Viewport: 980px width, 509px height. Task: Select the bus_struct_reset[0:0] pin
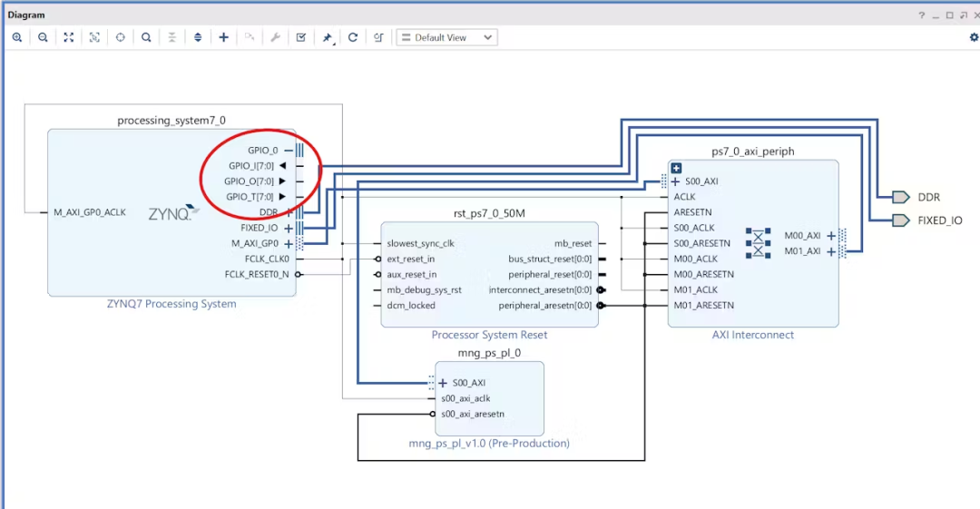550,259
